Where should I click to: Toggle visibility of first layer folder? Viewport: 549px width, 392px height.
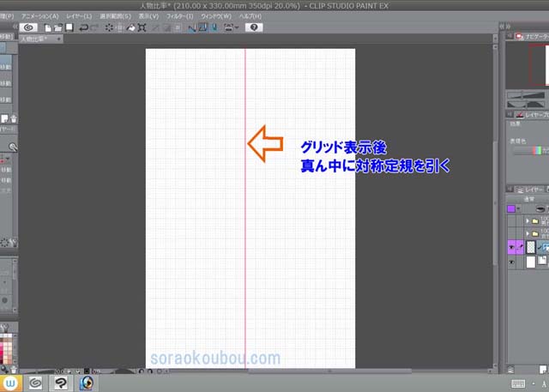pyautogui.click(x=511, y=220)
